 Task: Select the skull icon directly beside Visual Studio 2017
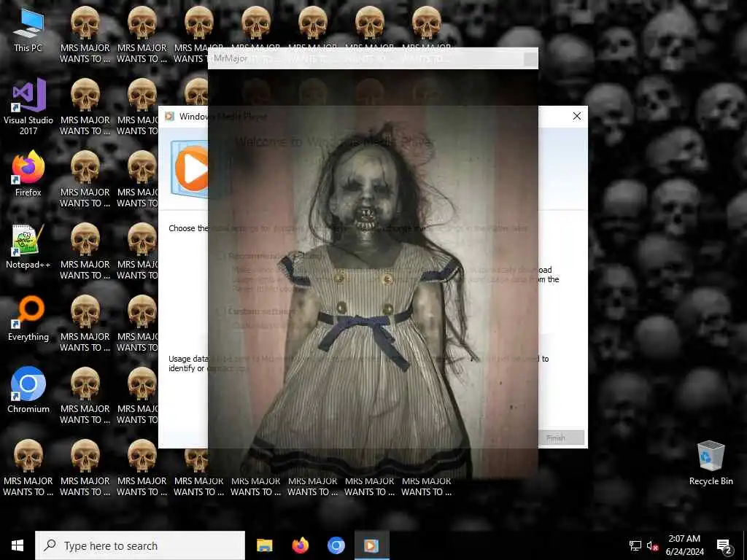[x=85, y=106]
